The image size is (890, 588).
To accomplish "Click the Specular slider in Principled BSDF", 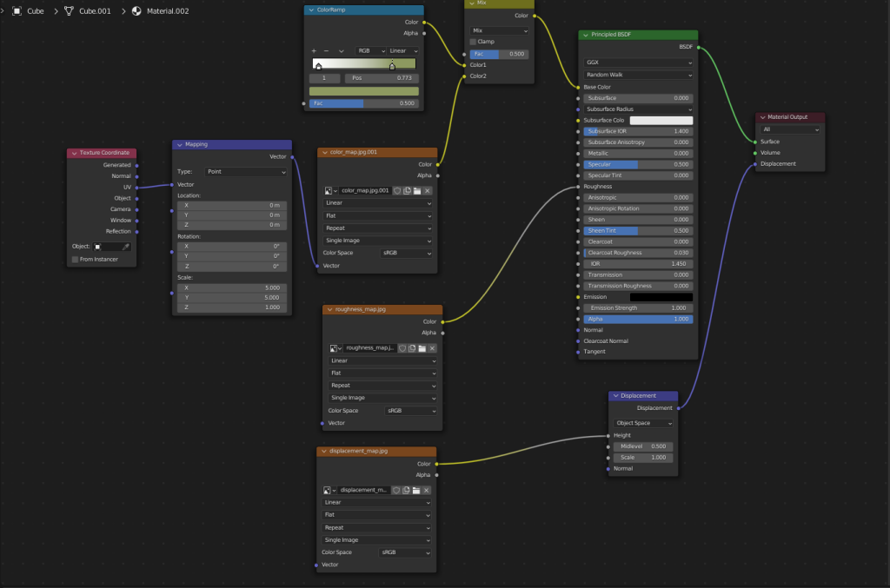I will (x=638, y=164).
